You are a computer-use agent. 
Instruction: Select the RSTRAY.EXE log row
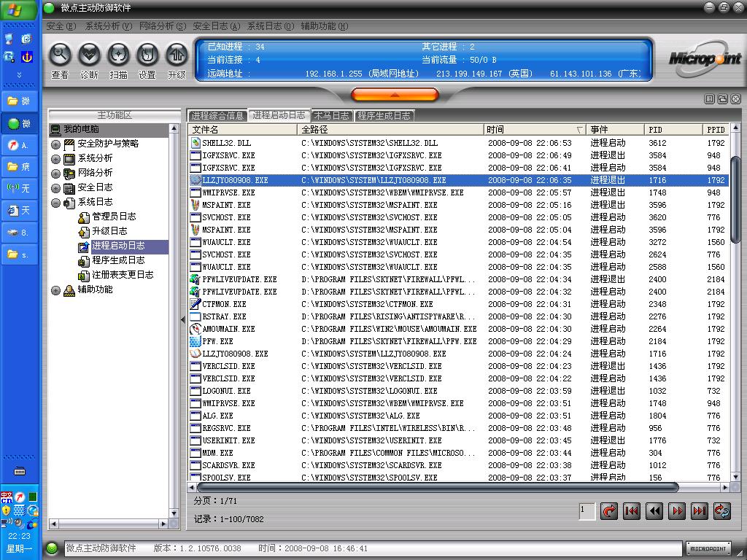coord(459,316)
